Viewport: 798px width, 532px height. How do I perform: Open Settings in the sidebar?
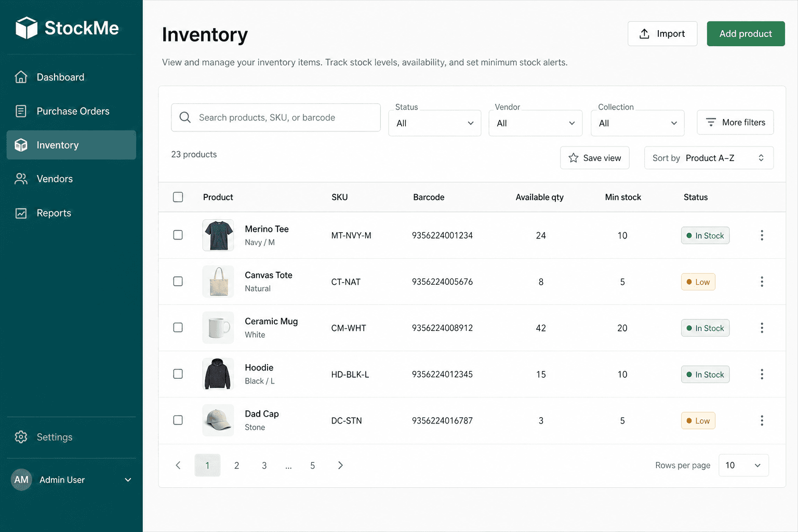pyautogui.click(x=71, y=437)
